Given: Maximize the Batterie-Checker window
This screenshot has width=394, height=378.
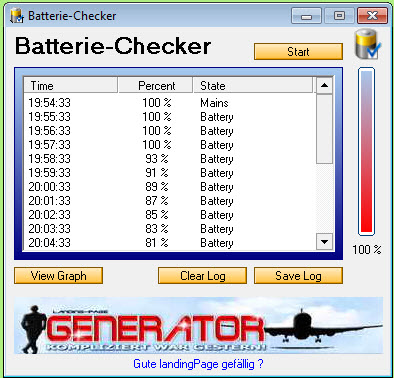Looking at the screenshot, I should point(339,16).
